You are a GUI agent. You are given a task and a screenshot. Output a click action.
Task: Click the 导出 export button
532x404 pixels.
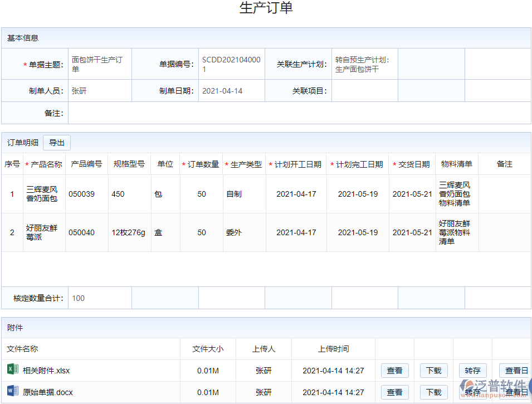[56, 143]
